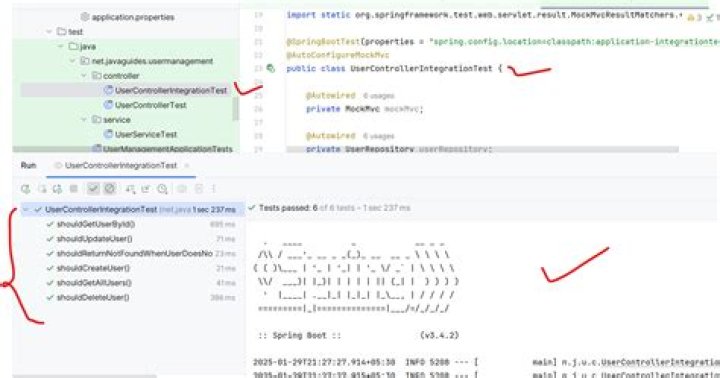720x378 pixels.
Task: Toggle Show Ignored tests circle button
Action: [x=110, y=189]
